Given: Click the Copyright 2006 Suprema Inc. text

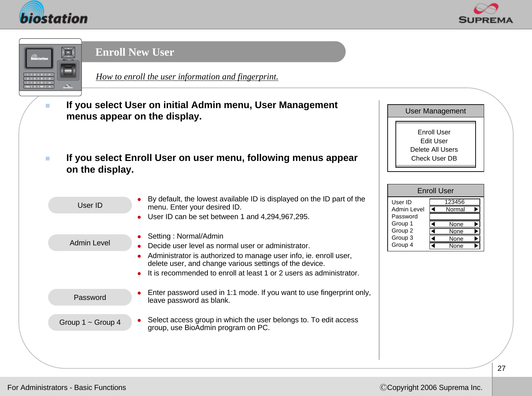Looking at the screenshot, I should (x=431, y=387).
